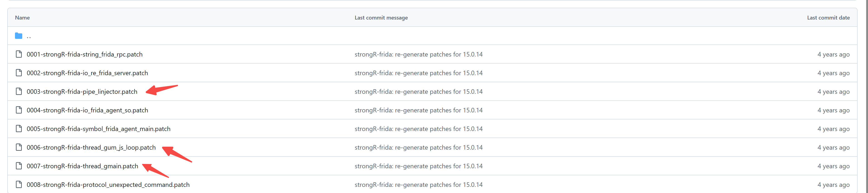Open commit message link for 0001 patch row
The height and width of the screenshot is (193, 868).
(418, 54)
